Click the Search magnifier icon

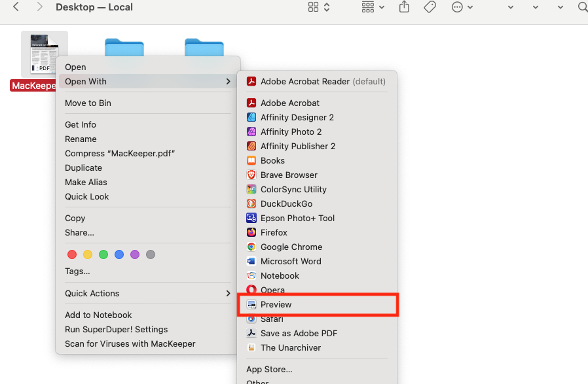[581, 7]
